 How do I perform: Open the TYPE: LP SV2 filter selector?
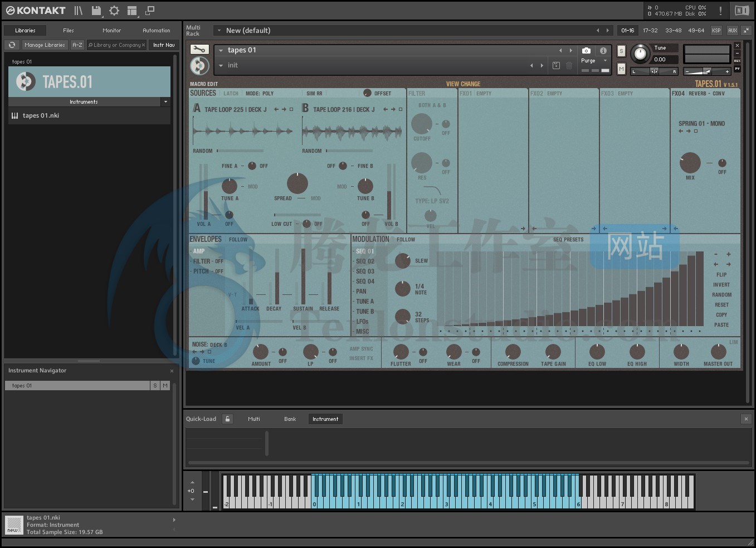432,201
